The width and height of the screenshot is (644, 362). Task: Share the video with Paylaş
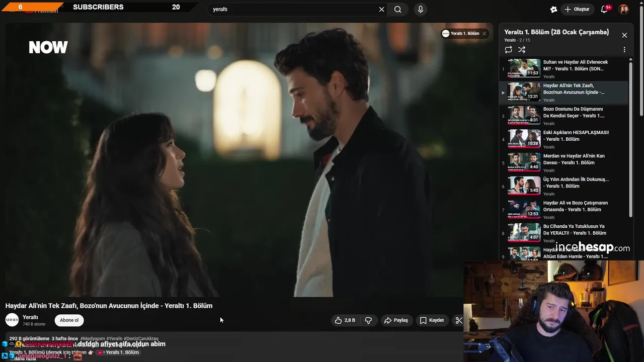(395, 320)
